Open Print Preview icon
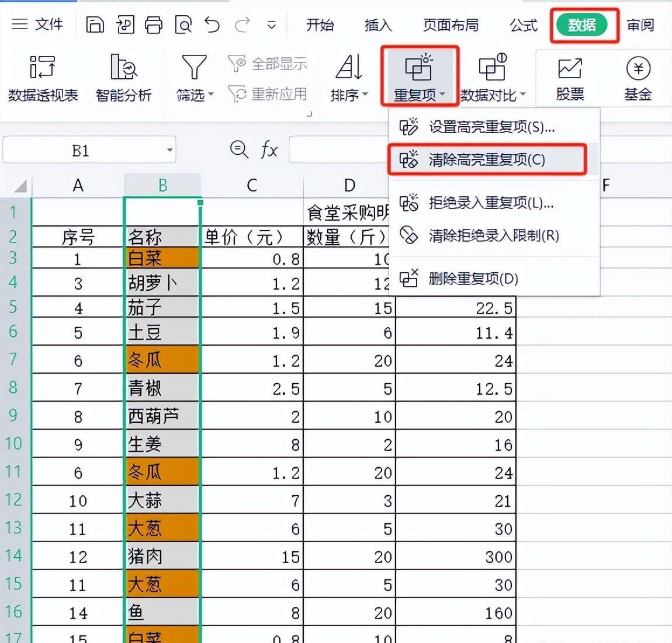Viewport: 672px width, 643px height. coord(183,25)
